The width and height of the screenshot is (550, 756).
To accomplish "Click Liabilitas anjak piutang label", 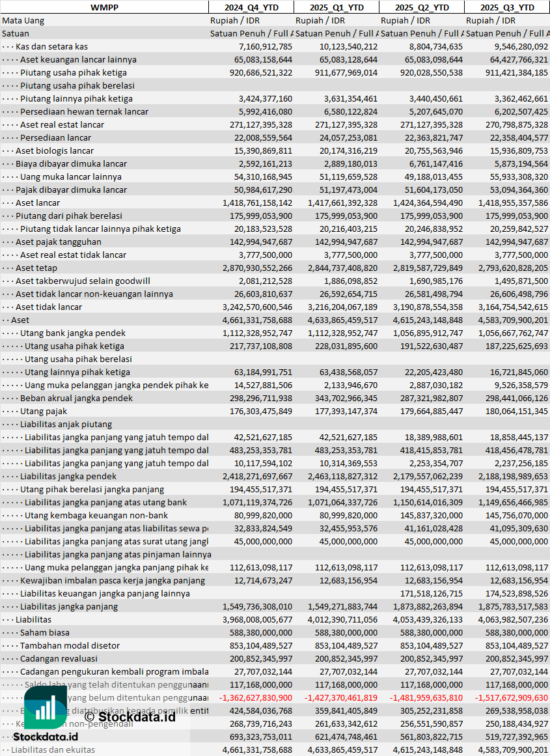I will (66, 425).
